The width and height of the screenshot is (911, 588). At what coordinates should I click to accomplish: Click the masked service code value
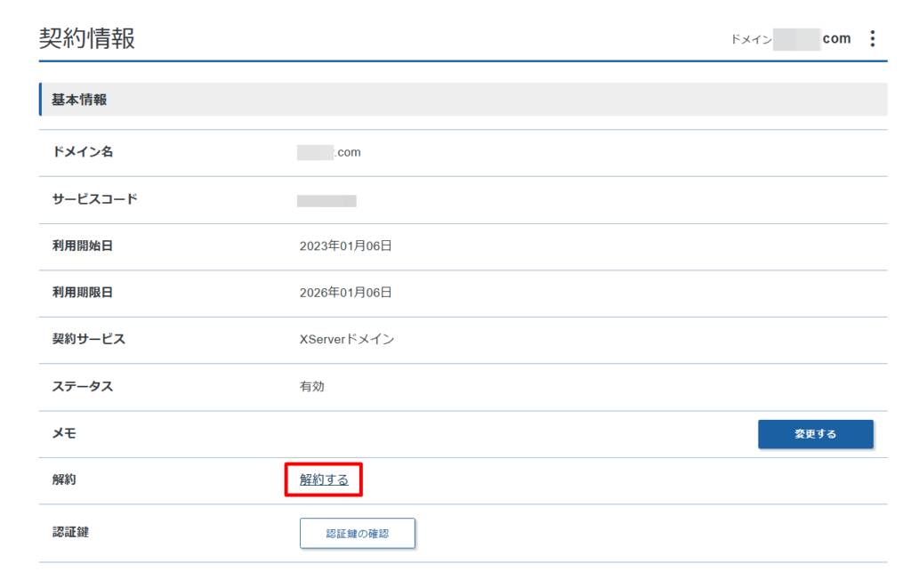[x=327, y=200]
